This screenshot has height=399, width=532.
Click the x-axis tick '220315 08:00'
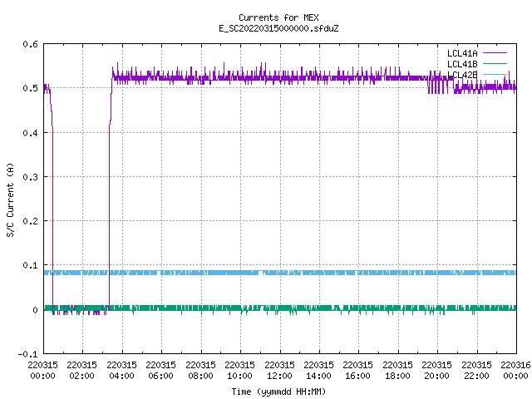[200, 370]
